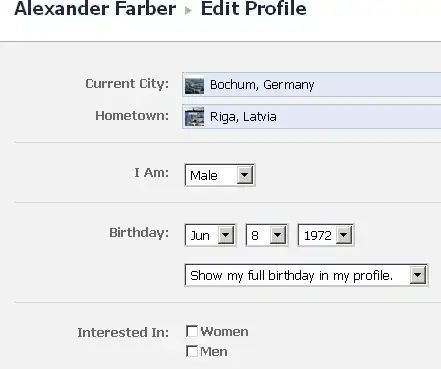Open Alexander Farber profile link
The height and width of the screenshot is (369, 441).
pos(95,8)
